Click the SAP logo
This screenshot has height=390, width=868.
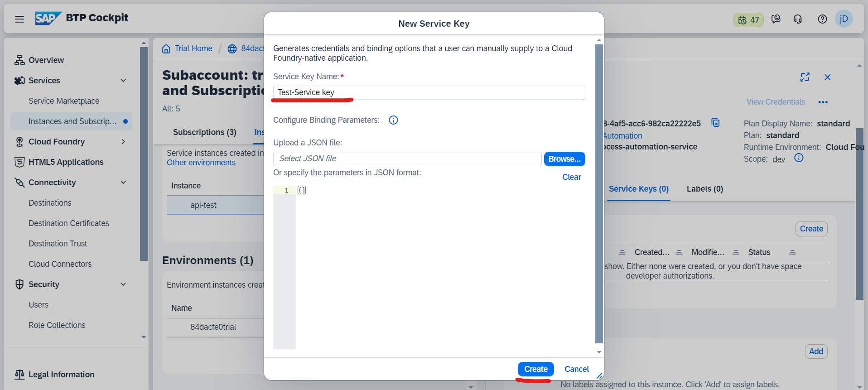point(48,18)
